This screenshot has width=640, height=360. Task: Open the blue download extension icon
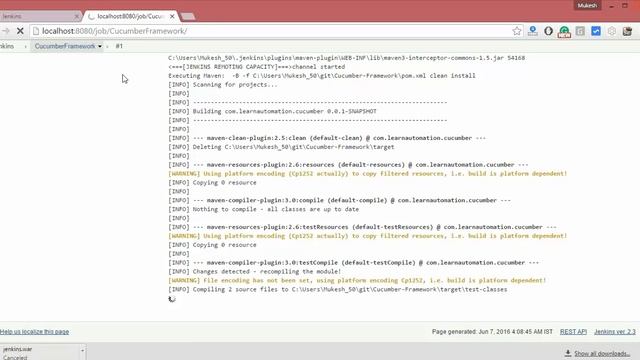click(533, 31)
